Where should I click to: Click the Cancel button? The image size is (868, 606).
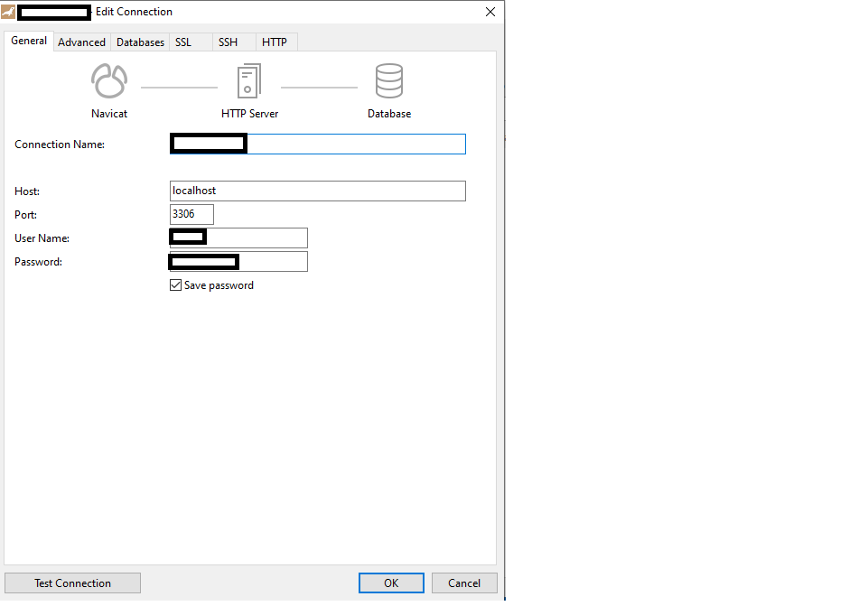tap(464, 583)
